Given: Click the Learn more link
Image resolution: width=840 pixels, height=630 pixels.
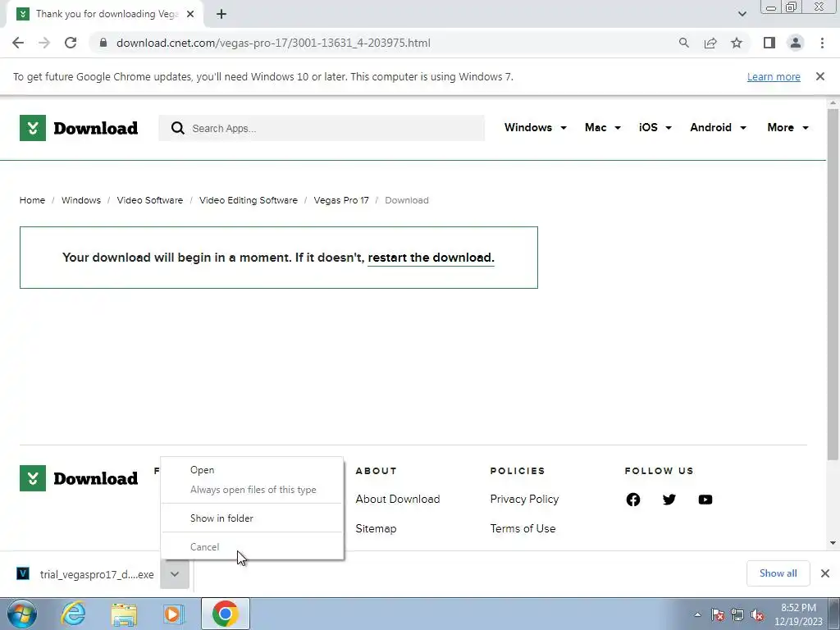Looking at the screenshot, I should click(x=774, y=76).
